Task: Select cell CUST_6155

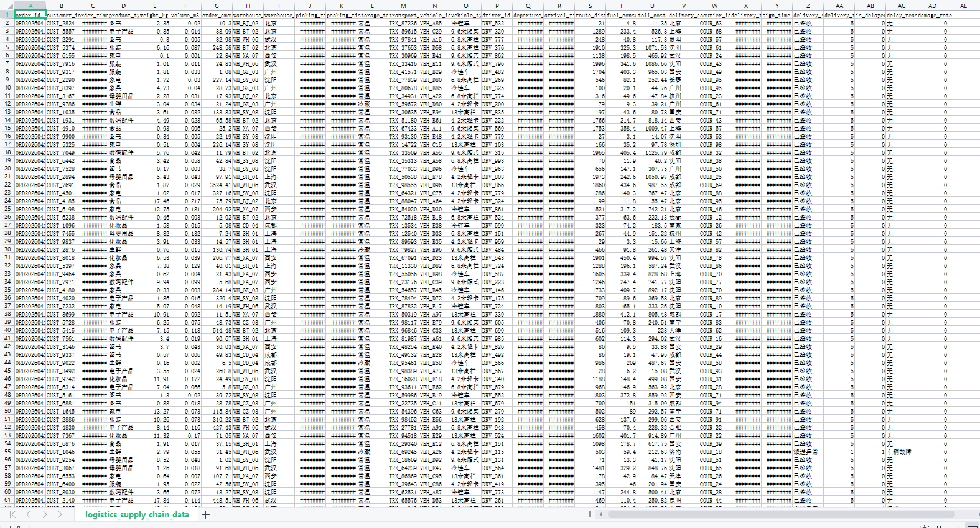Action: tap(61, 55)
